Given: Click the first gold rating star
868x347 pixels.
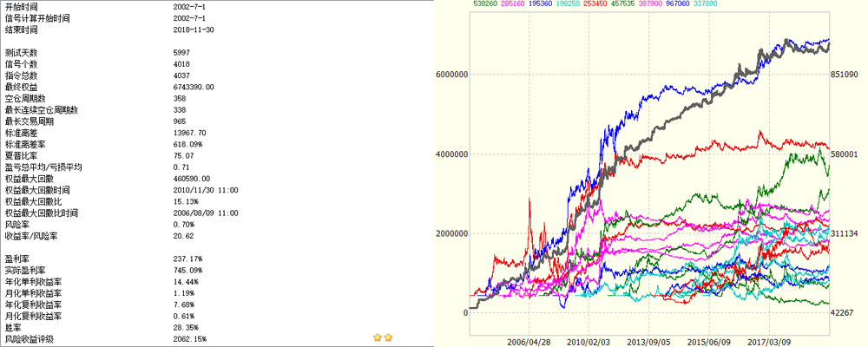Looking at the screenshot, I should pyautogui.click(x=378, y=337).
